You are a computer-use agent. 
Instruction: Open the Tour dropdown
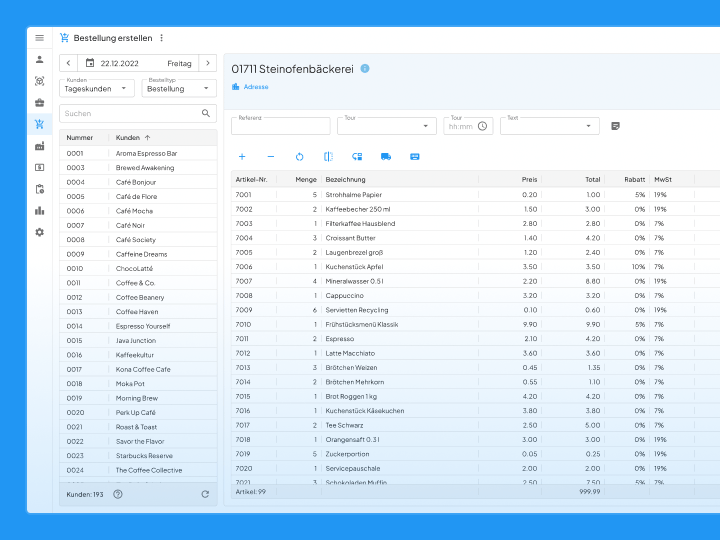pos(387,126)
